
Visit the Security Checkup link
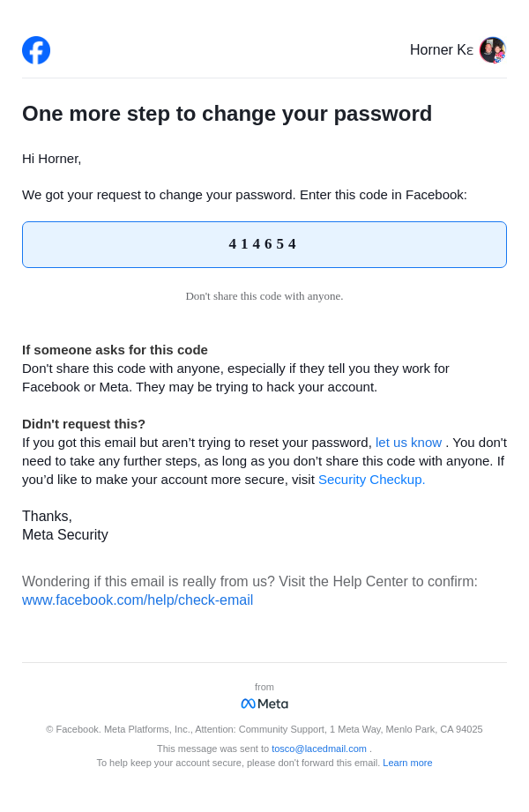371,480
